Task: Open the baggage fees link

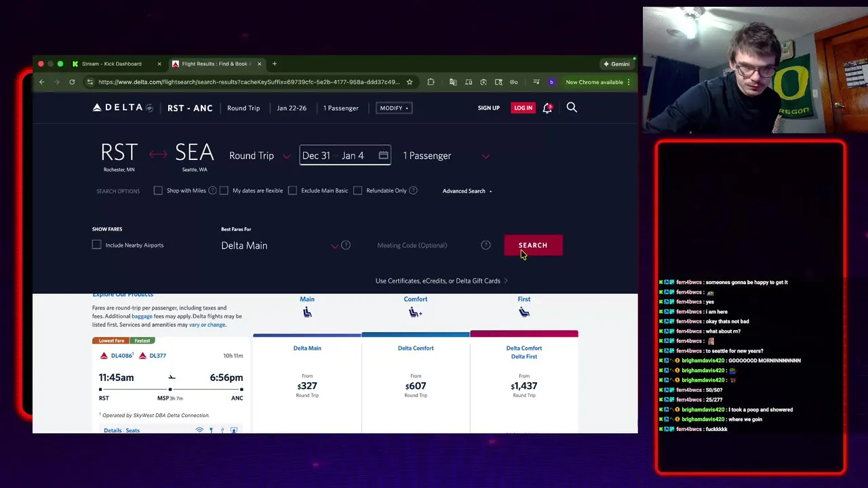Action: [x=142, y=317]
